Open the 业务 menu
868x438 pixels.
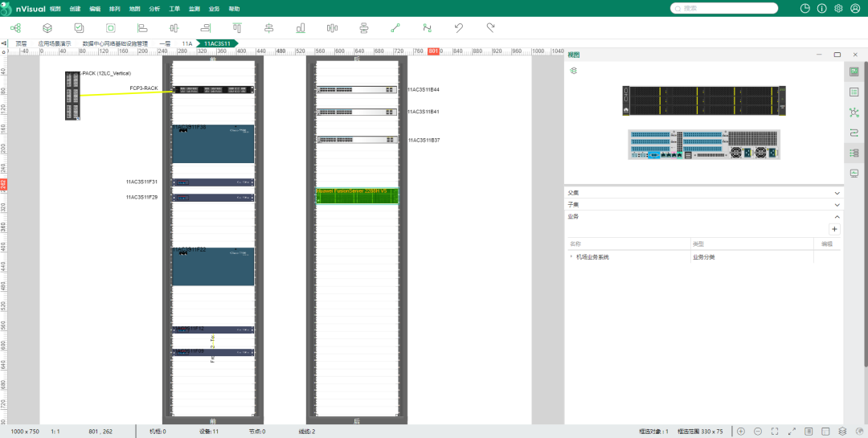pyautogui.click(x=215, y=9)
